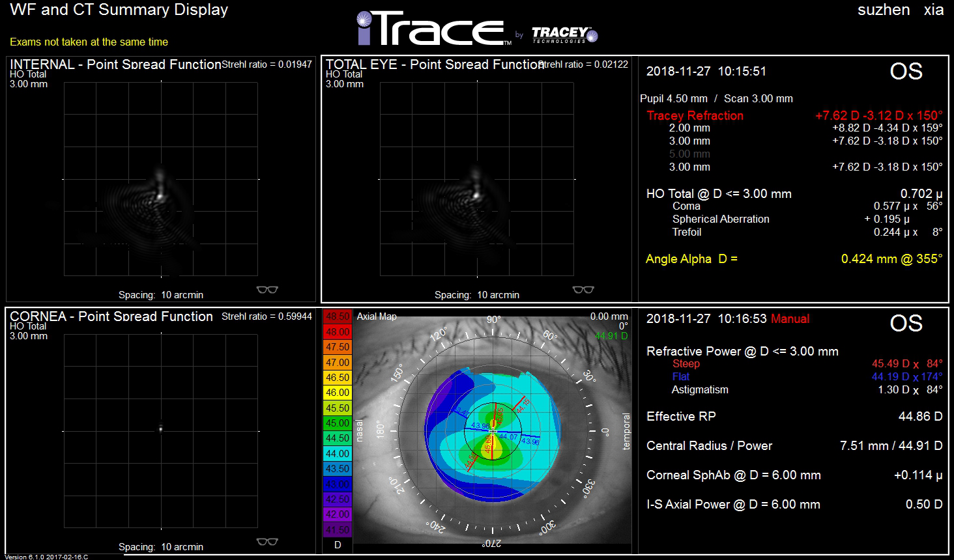Click the temporal label on axial map
Screen dimensions: 954x560
point(626,432)
